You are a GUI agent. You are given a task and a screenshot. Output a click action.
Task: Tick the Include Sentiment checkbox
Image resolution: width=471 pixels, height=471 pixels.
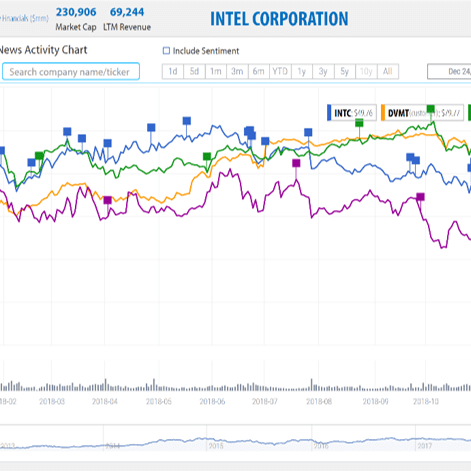click(166, 51)
